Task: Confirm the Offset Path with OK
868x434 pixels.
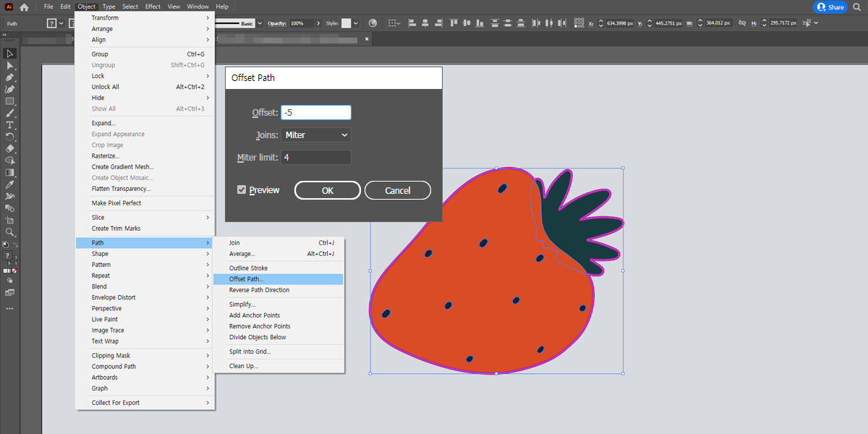Action: coord(328,190)
